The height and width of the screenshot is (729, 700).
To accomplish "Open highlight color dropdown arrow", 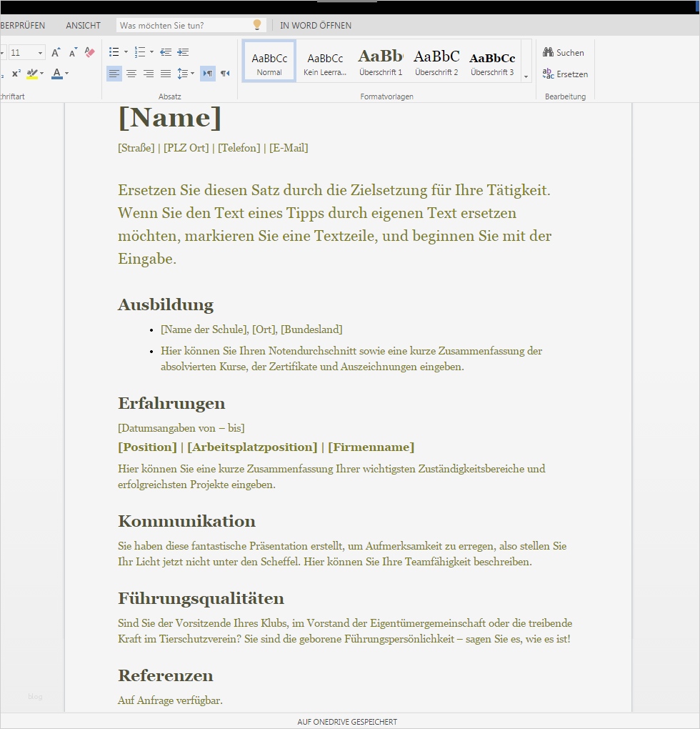I will pyautogui.click(x=42, y=74).
